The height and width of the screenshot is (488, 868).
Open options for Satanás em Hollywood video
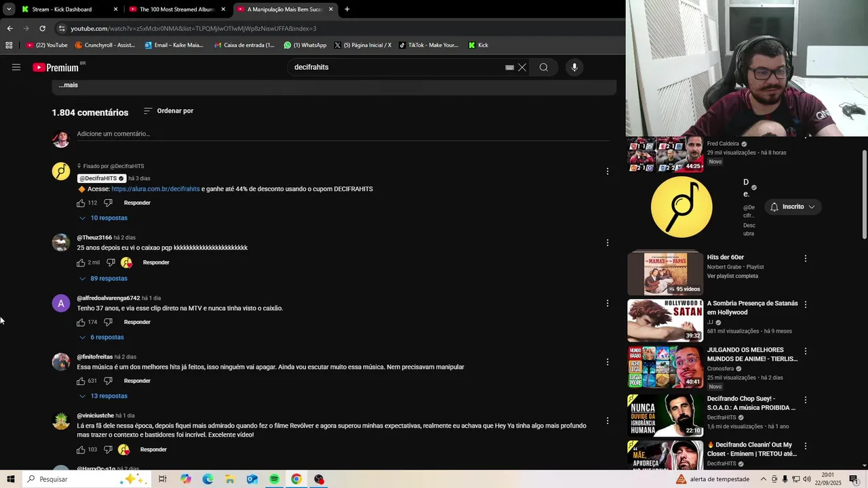click(x=806, y=305)
